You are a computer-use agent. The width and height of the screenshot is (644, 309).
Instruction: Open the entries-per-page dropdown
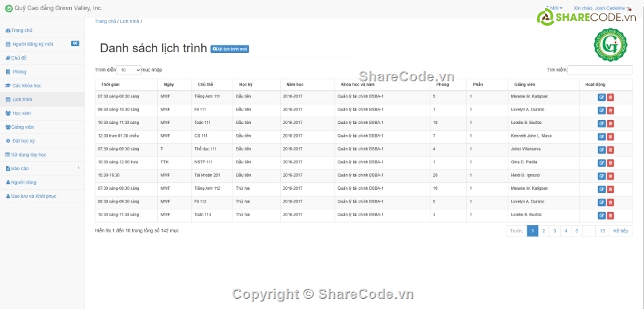coord(129,70)
